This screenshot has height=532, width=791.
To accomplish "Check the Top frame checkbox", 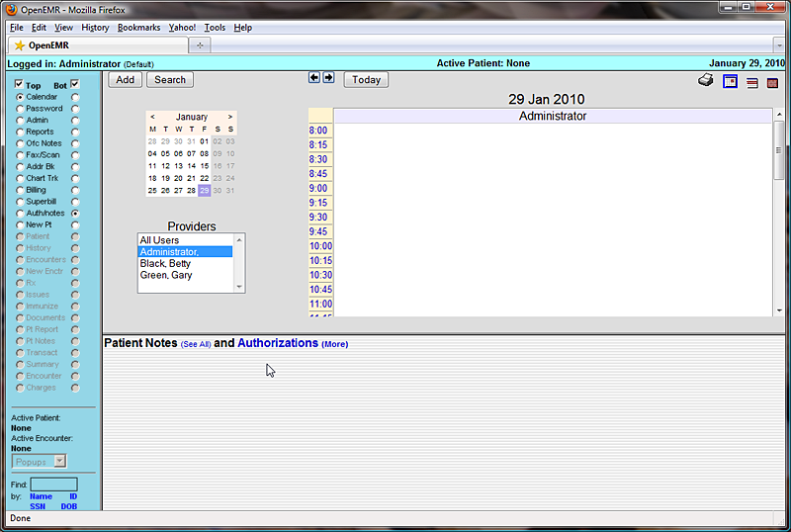I will coord(19,84).
